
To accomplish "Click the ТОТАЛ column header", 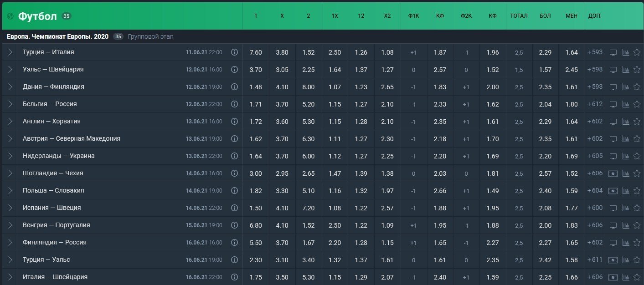I will pyautogui.click(x=519, y=16).
